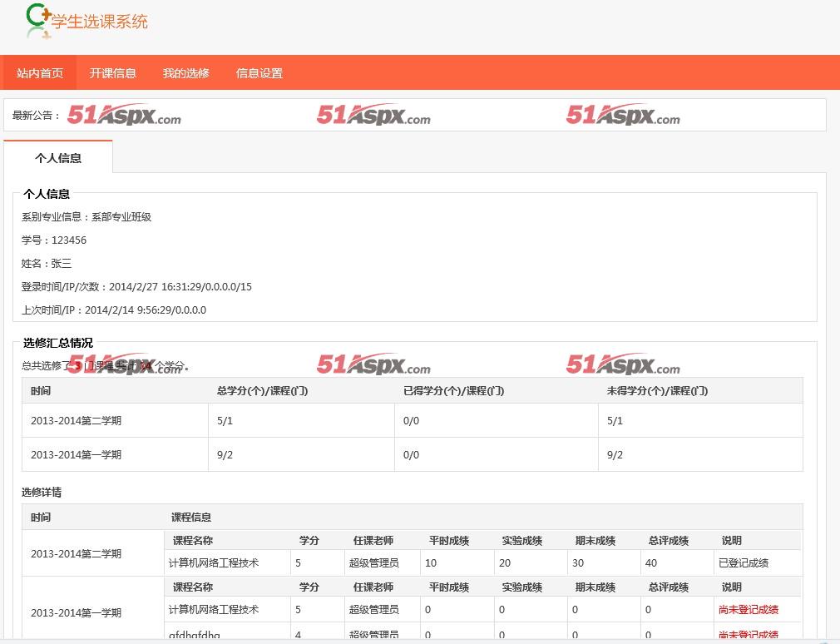Select the 2013-2014第二学期 row in summary table
The width and height of the screenshot is (840, 644).
[76, 421]
